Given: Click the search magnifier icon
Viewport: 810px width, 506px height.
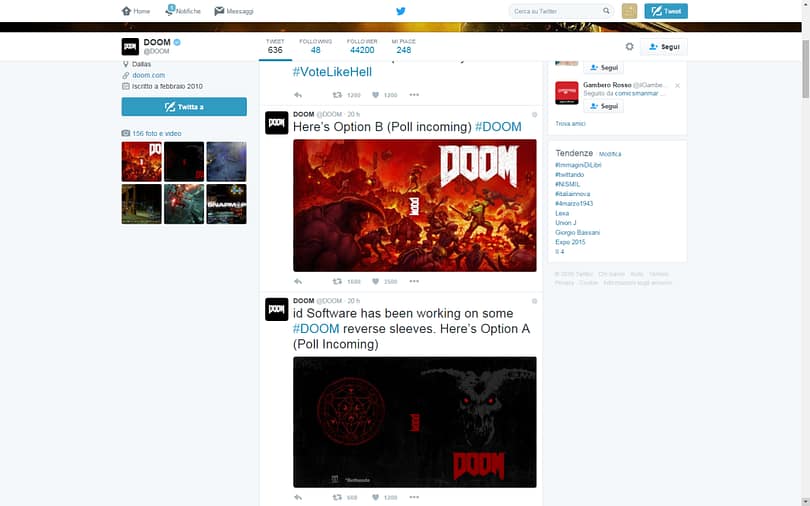Looking at the screenshot, I should coord(606,11).
